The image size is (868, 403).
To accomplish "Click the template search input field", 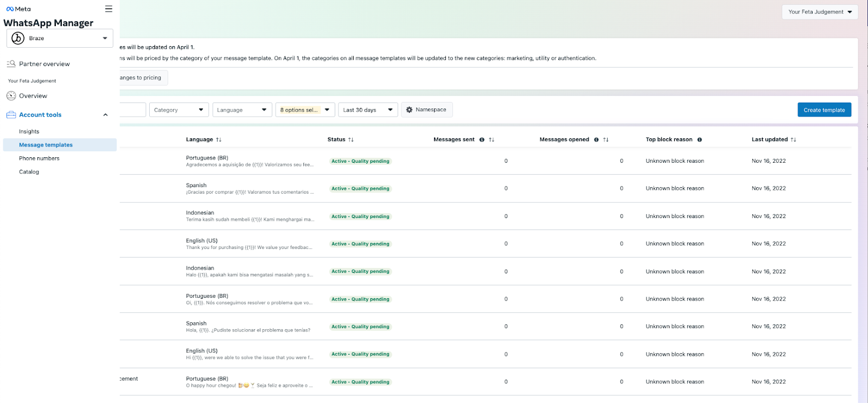I will pos(133,110).
